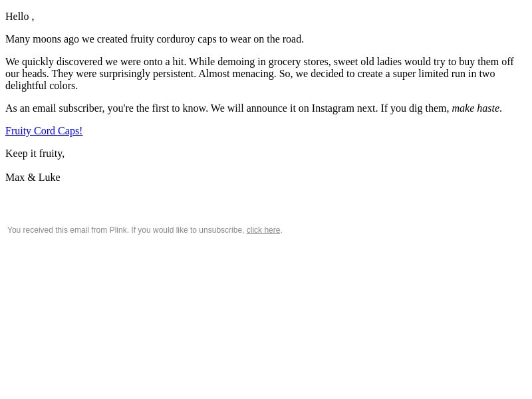Click the word 'Instagram' in the message
Image resolution: width=532 pixels, height=399 pixels.
333,108
